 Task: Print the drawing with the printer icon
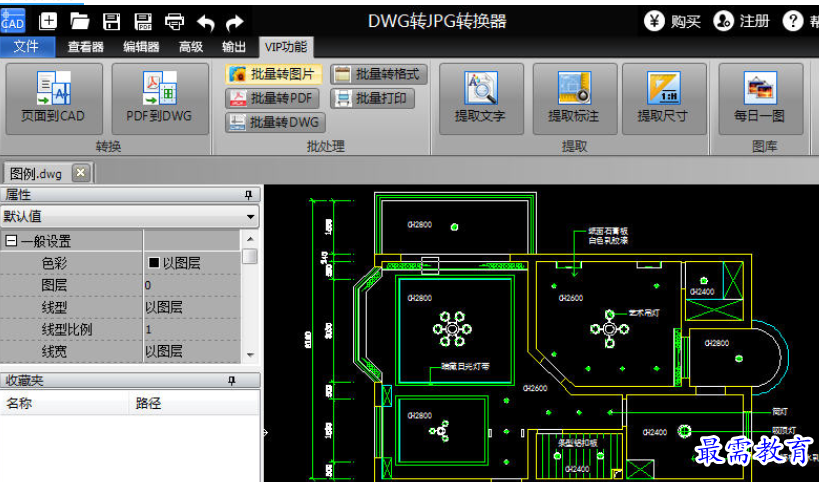tap(174, 21)
